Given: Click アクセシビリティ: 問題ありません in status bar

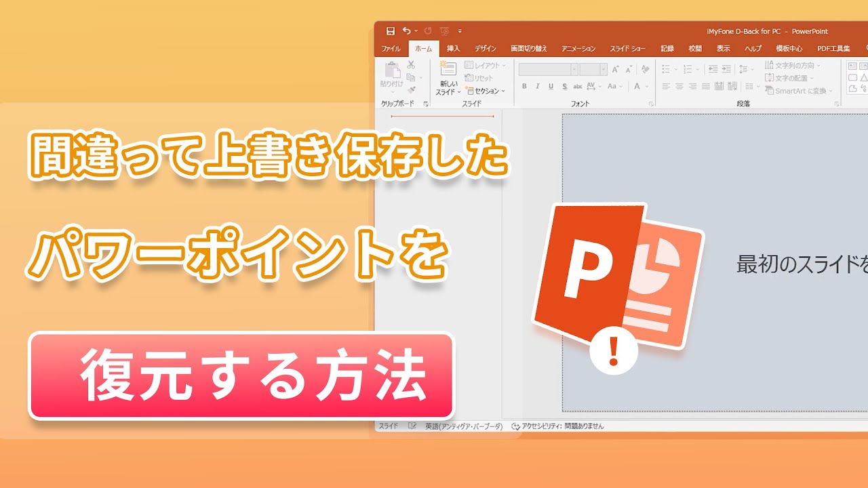Looking at the screenshot, I should click(x=558, y=426).
